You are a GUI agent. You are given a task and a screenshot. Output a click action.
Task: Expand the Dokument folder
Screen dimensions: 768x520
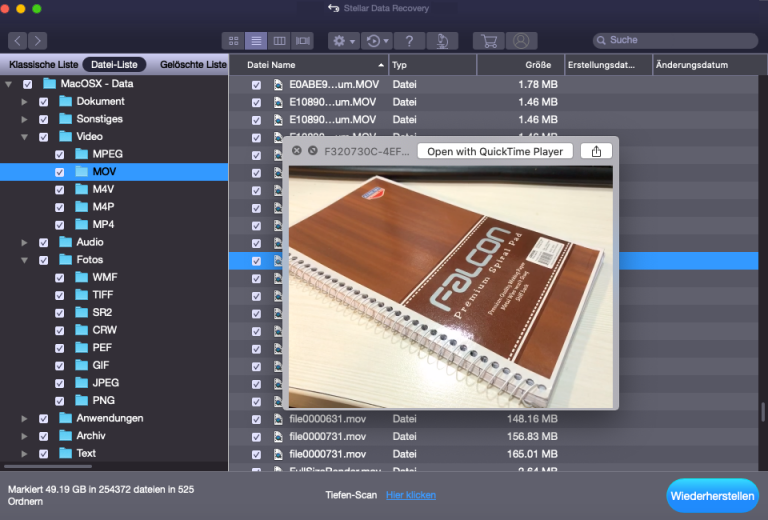24,102
